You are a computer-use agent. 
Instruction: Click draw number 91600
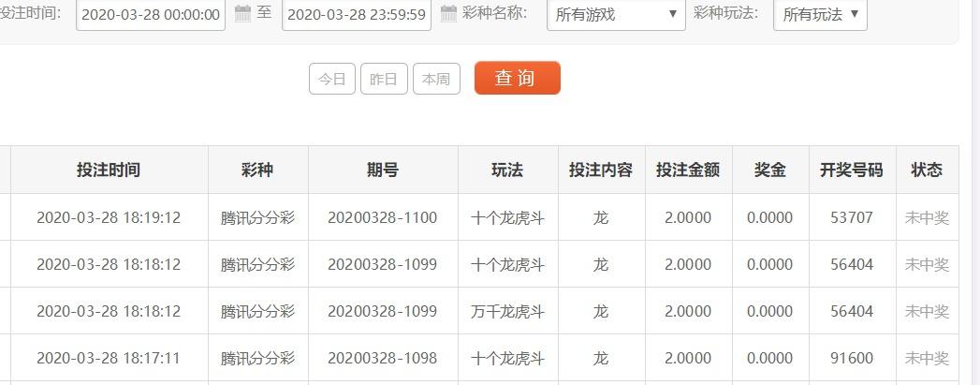coord(852,358)
